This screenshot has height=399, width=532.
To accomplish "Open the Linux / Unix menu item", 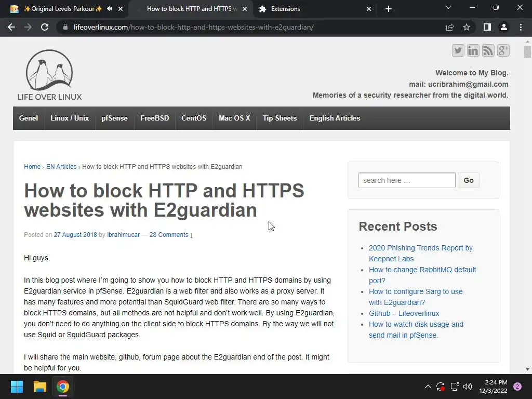I will 70,118.
